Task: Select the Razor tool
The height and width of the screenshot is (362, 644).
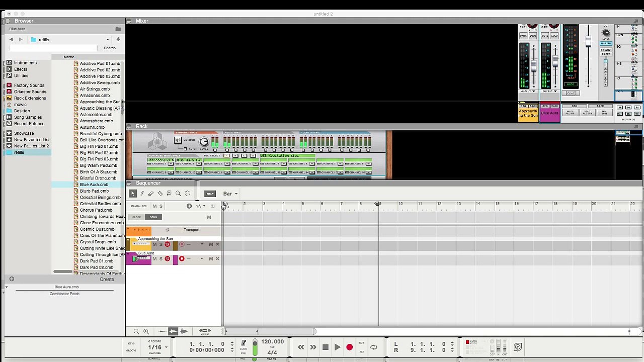Action: point(160,194)
